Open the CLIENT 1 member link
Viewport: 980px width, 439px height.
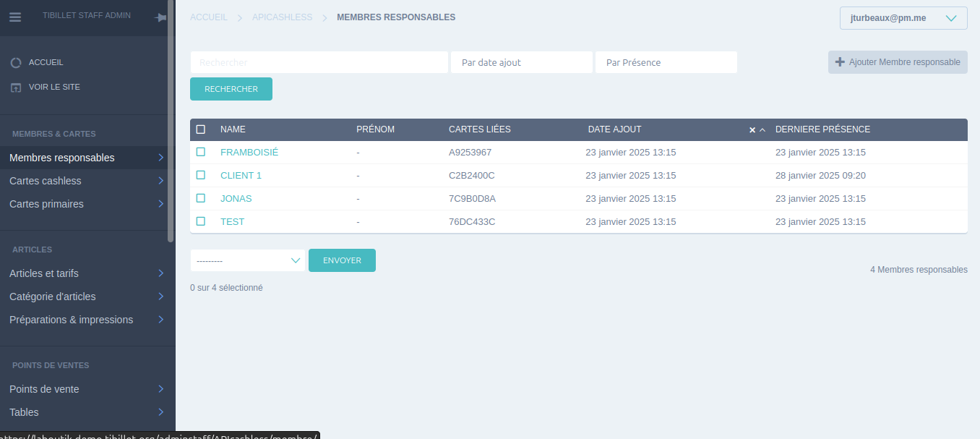tap(241, 176)
